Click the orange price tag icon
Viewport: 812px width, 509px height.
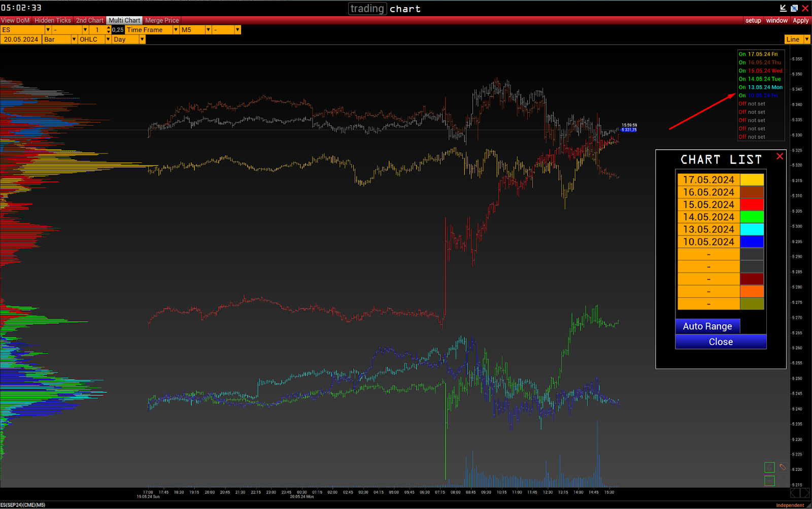(x=783, y=467)
